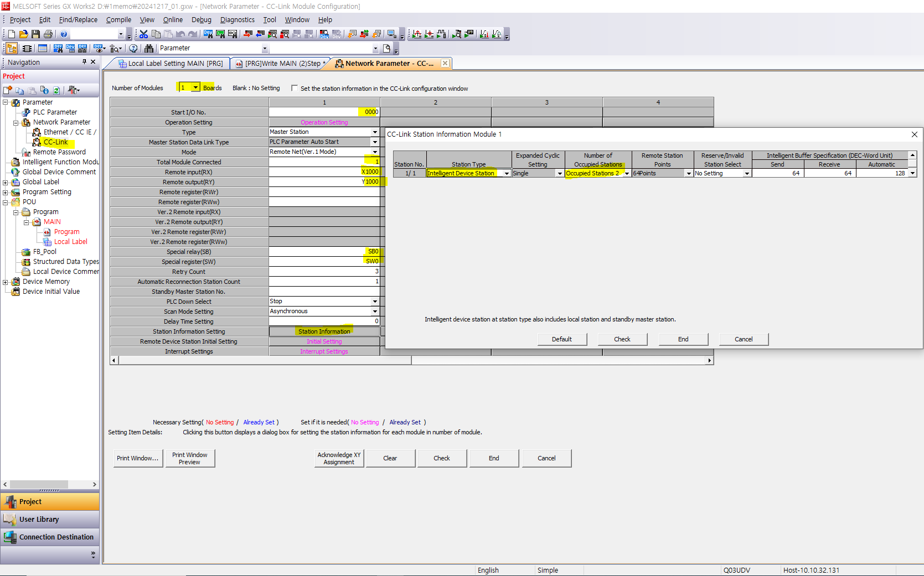Open the Project menu
The height and width of the screenshot is (576, 924).
(x=20, y=20)
